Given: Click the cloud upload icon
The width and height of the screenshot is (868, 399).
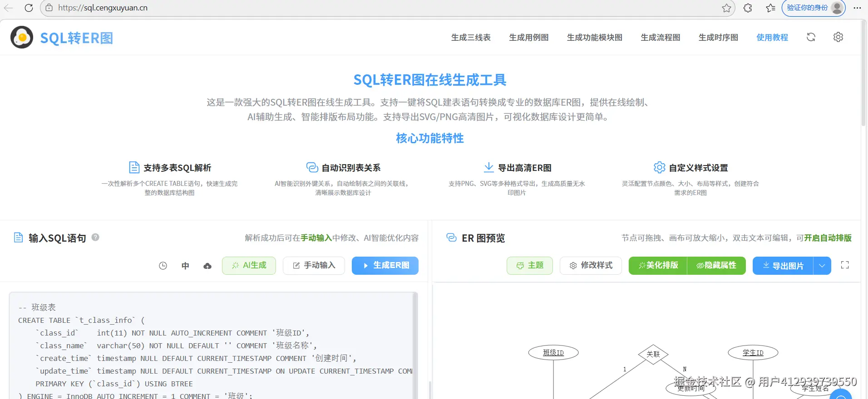Looking at the screenshot, I should point(207,266).
